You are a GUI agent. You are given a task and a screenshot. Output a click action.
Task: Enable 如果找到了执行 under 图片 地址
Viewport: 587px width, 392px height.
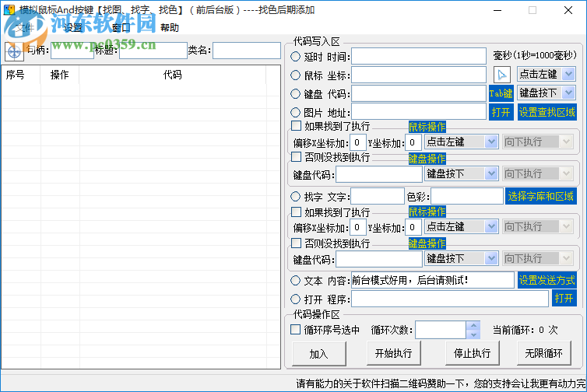click(296, 126)
